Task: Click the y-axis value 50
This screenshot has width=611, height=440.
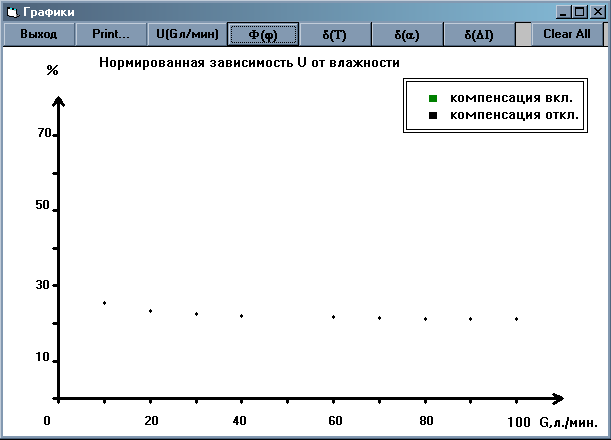Action: (x=42, y=205)
